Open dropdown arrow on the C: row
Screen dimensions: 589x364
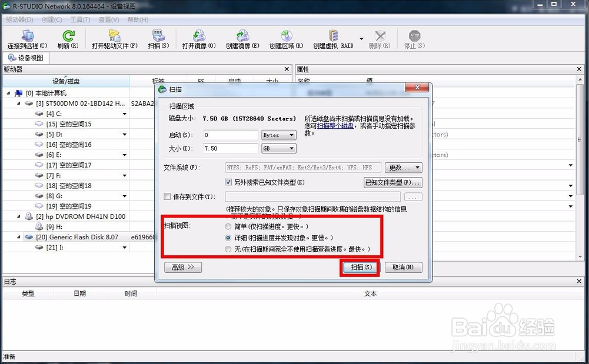pyautogui.click(x=125, y=113)
